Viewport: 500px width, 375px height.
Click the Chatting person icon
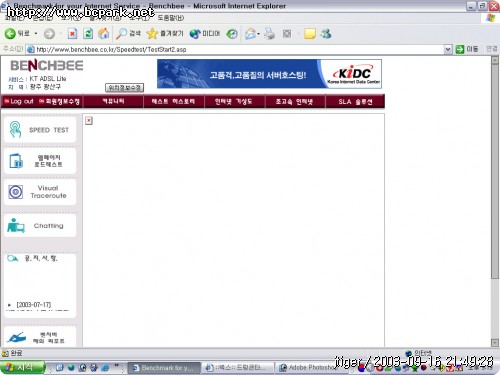pos(16,226)
